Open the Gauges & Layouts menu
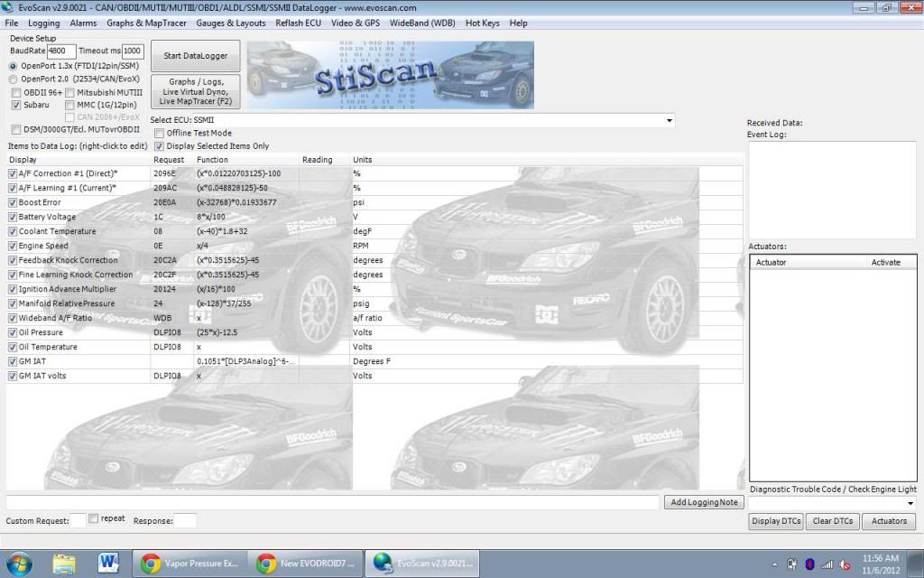 [x=230, y=23]
